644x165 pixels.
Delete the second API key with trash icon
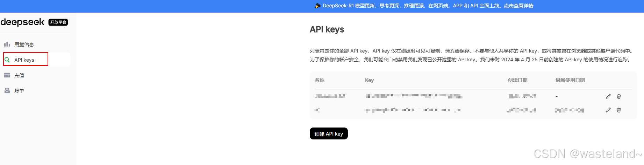pyautogui.click(x=619, y=110)
